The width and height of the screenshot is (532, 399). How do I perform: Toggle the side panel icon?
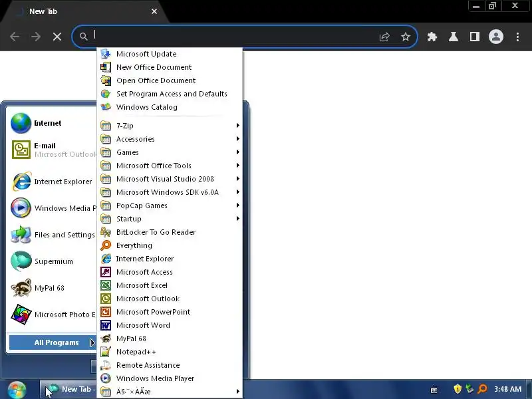click(475, 37)
